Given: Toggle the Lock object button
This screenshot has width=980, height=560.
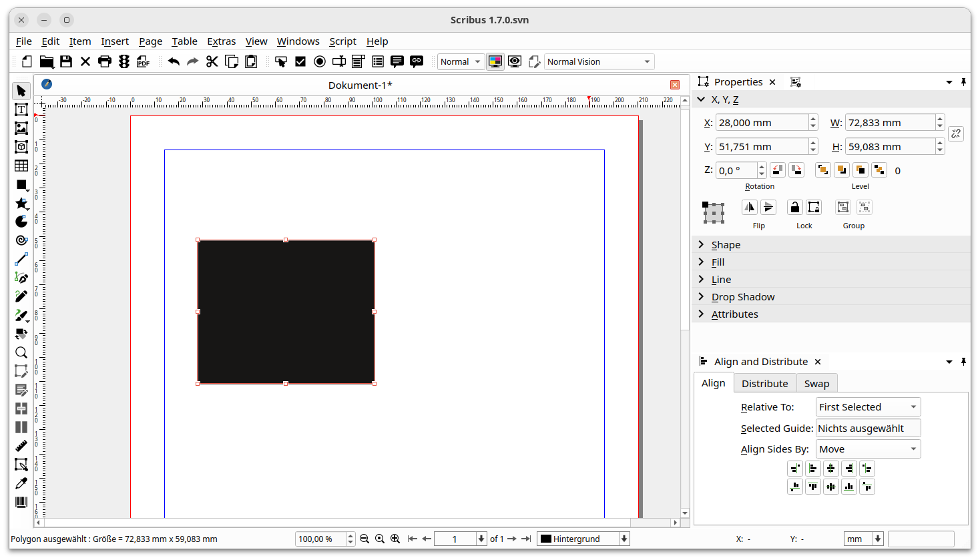Looking at the screenshot, I should [x=794, y=208].
